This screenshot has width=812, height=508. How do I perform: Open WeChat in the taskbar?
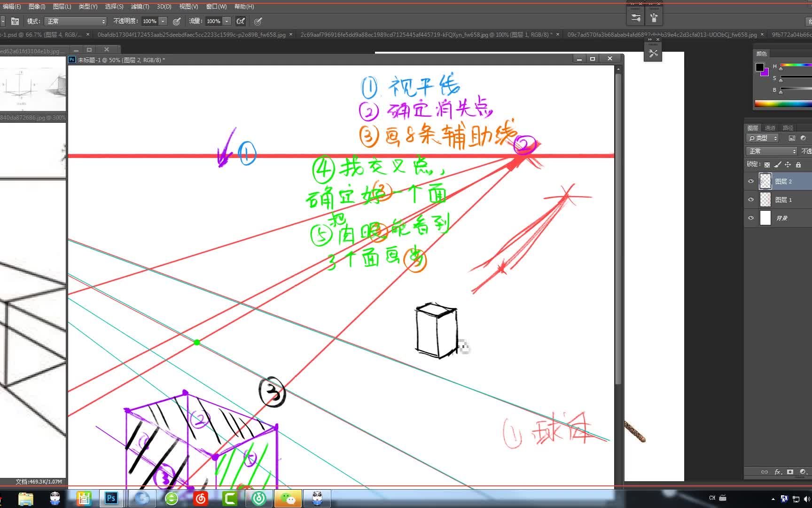(x=288, y=498)
